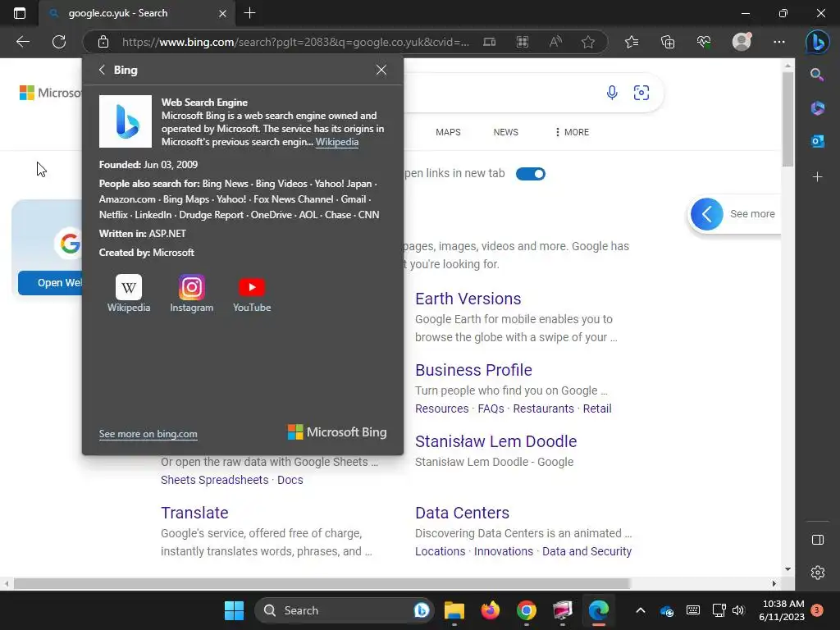The image size is (840, 630).
Task: Refresh the page with reload icon
Action: [59, 42]
